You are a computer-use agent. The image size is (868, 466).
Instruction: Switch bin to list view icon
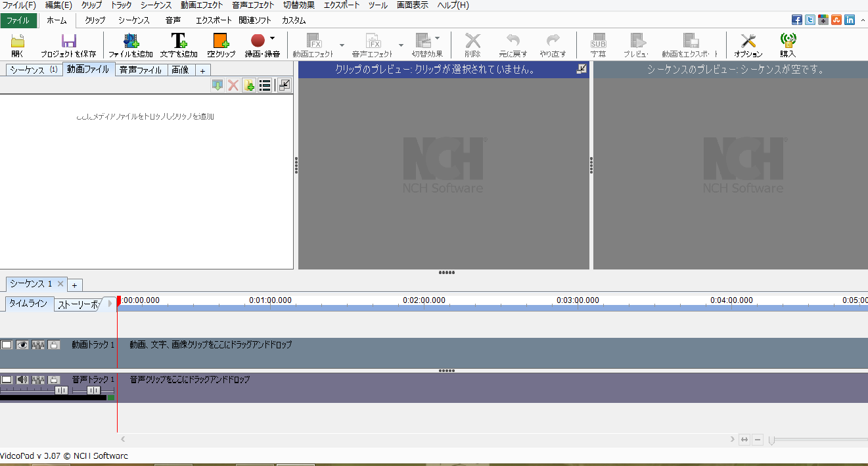coord(265,85)
